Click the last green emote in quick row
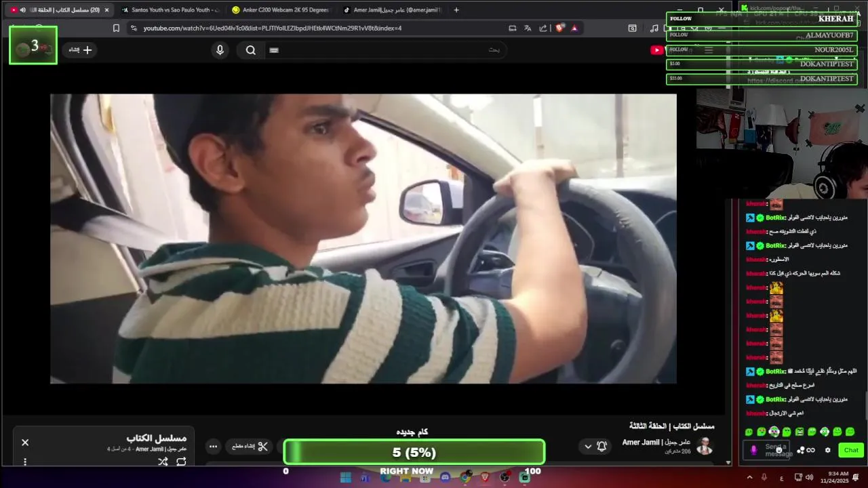 click(x=850, y=432)
